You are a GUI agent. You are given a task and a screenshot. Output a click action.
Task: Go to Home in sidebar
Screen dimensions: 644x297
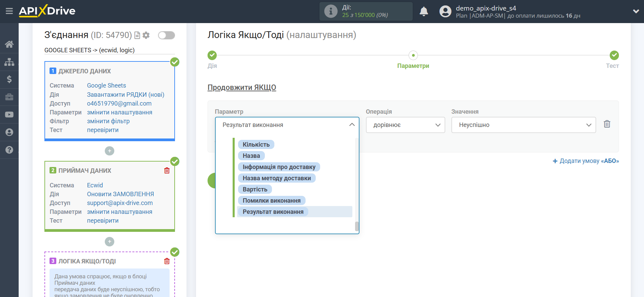coord(9,44)
